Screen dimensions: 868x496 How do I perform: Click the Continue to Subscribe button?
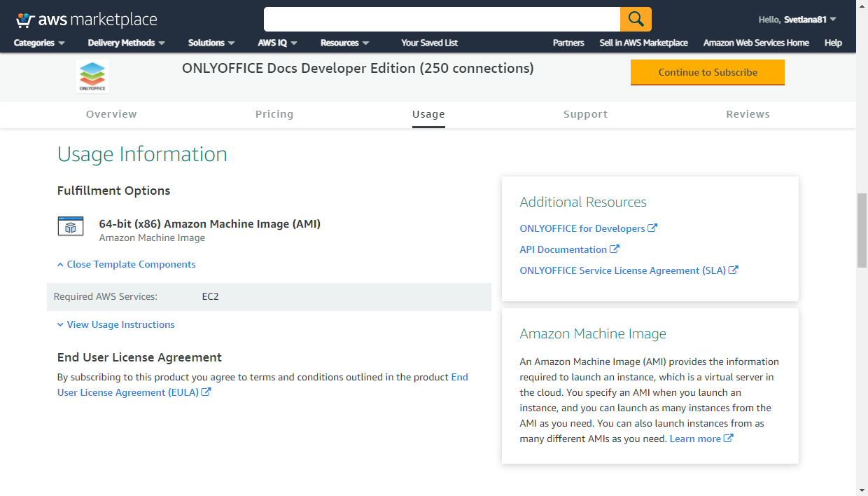coord(707,72)
